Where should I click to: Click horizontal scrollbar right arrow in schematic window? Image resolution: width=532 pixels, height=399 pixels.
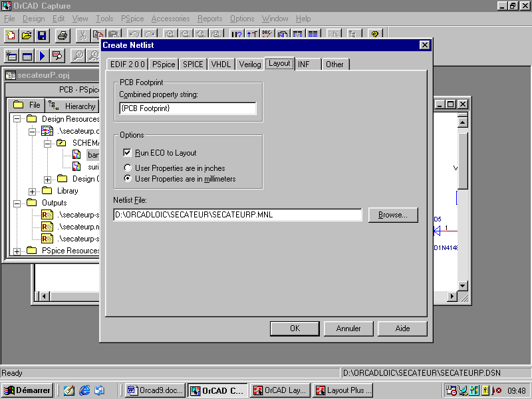click(452, 297)
